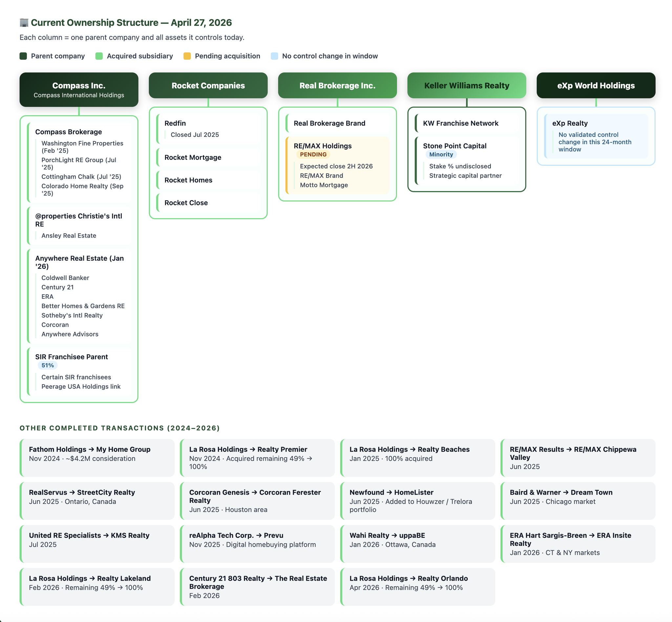Click the 51% badge under SIR Franchisee Parent
672x622 pixels.
pos(48,365)
